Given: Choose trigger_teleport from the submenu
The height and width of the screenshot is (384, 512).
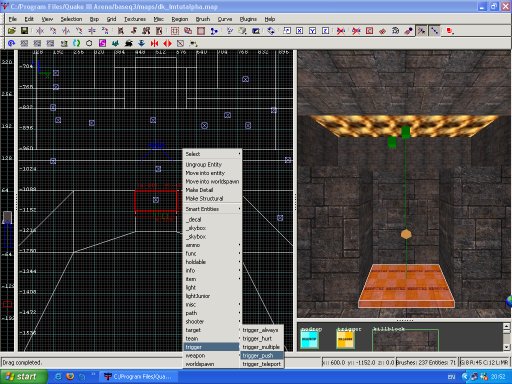Looking at the screenshot, I should tap(262, 364).
